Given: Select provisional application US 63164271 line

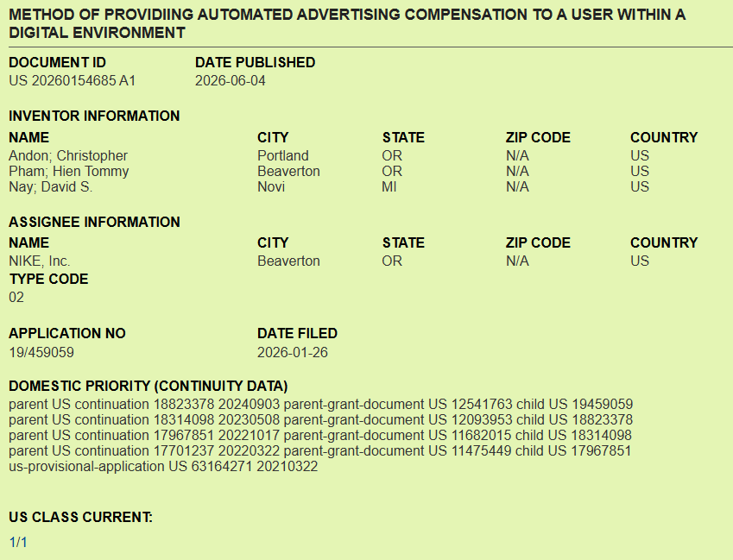Looking at the screenshot, I should pos(163,466).
